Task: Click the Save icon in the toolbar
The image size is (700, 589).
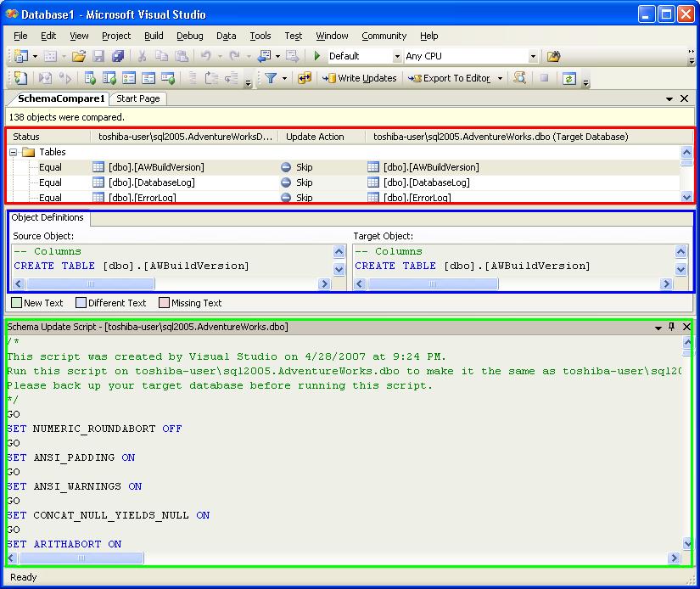Action: tap(98, 56)
